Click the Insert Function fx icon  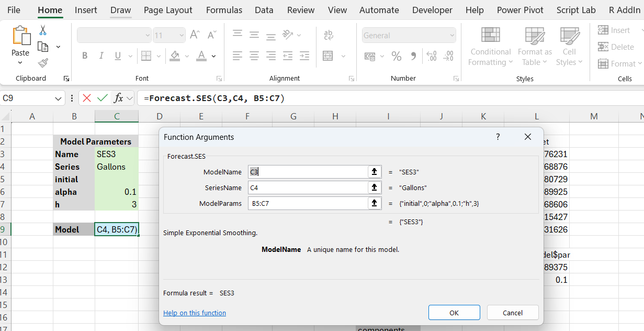[119, 98]
